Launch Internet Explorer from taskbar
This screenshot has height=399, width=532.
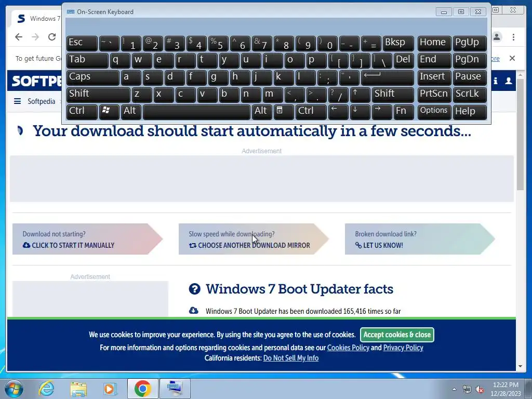click(x=46, y=389)
